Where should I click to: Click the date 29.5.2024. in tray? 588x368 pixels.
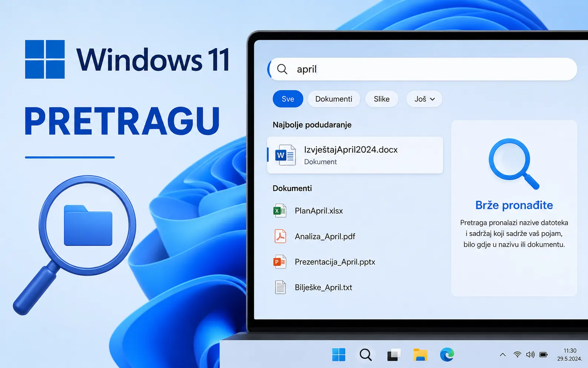click(x=569, y=359)
